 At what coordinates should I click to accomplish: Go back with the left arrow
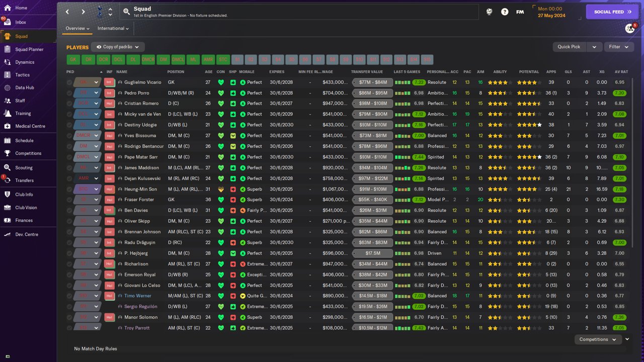click(67, 12)
